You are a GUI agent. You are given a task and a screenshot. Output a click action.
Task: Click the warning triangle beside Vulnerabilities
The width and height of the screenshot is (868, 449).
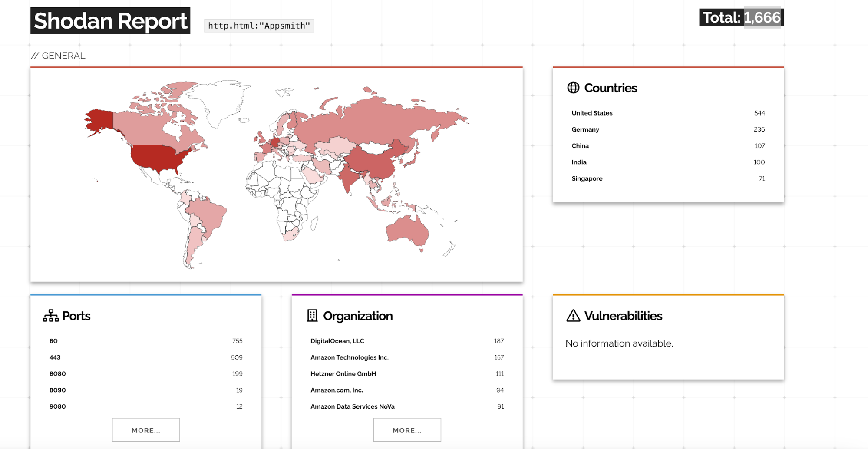[573, 316]
